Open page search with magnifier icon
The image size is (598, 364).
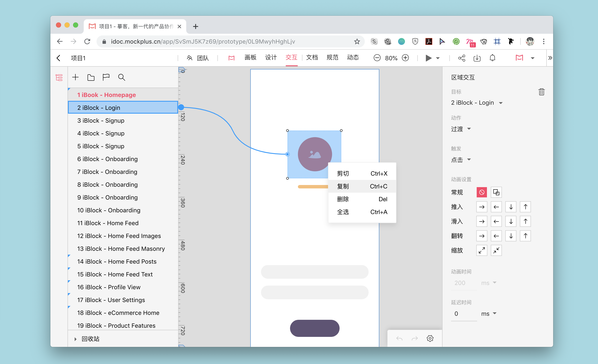[122, 77]
